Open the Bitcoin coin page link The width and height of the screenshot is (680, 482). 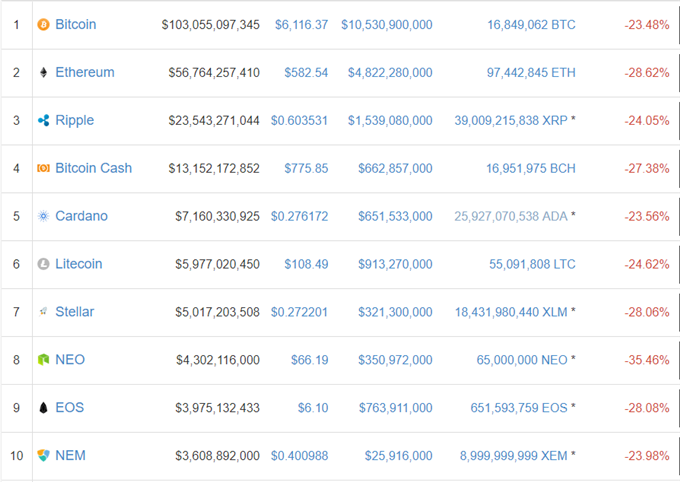[76, 24]
